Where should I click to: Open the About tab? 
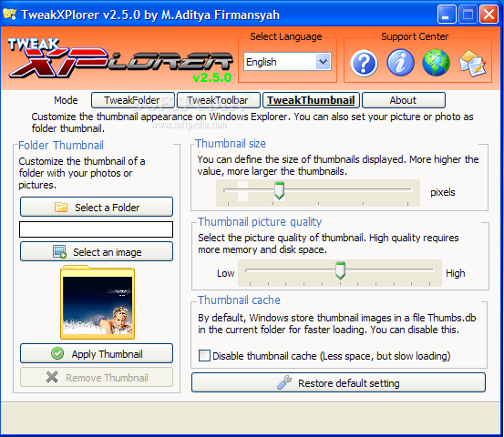tap(404, 100)
